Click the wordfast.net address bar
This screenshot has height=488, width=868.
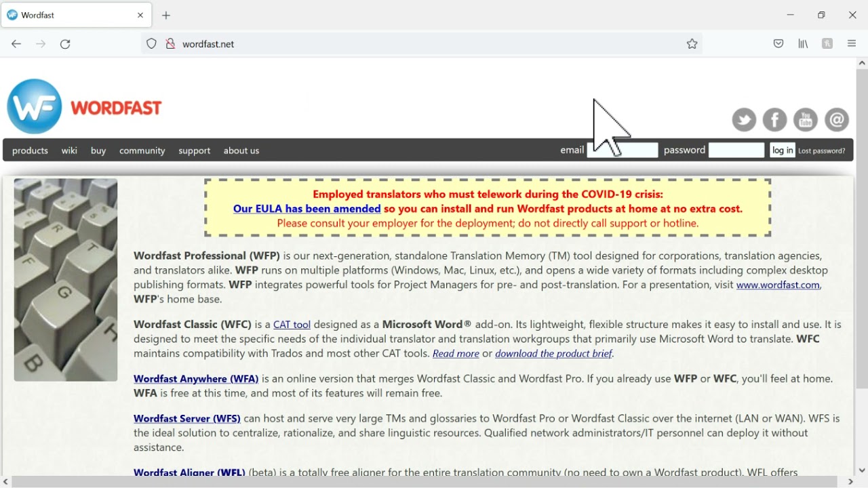tap(420, 44)
